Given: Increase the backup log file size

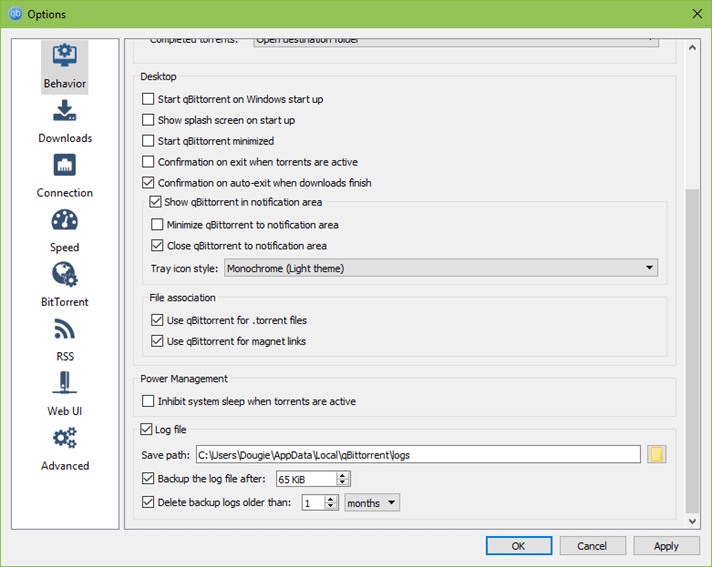Looking at the screenshot, I should pyautogui.click(x=343, y=475).
